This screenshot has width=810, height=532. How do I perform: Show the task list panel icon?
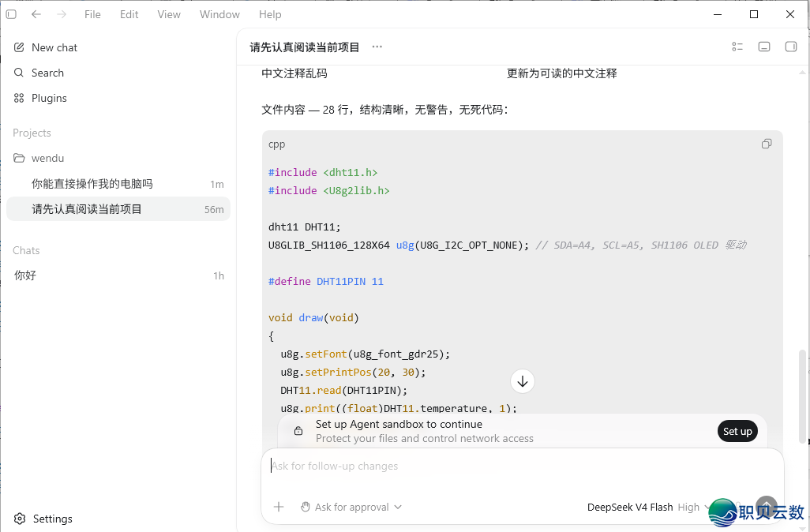pyautogui.click(x=737, y=47)
